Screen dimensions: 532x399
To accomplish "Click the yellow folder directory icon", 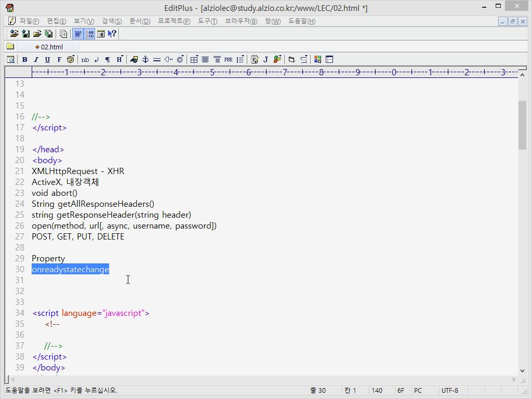I will coord(10,46).
